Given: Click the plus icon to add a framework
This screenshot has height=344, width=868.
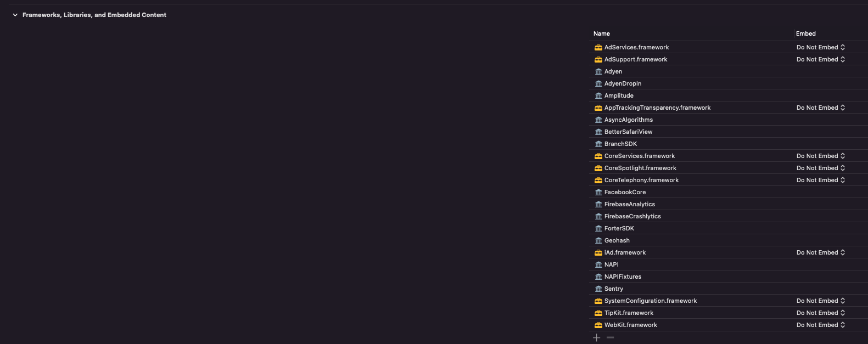Looking at the screenshot, I should tap(597, 338).
